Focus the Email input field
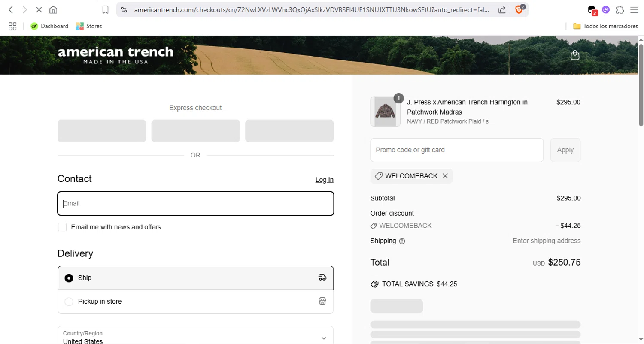 point(195,203)
